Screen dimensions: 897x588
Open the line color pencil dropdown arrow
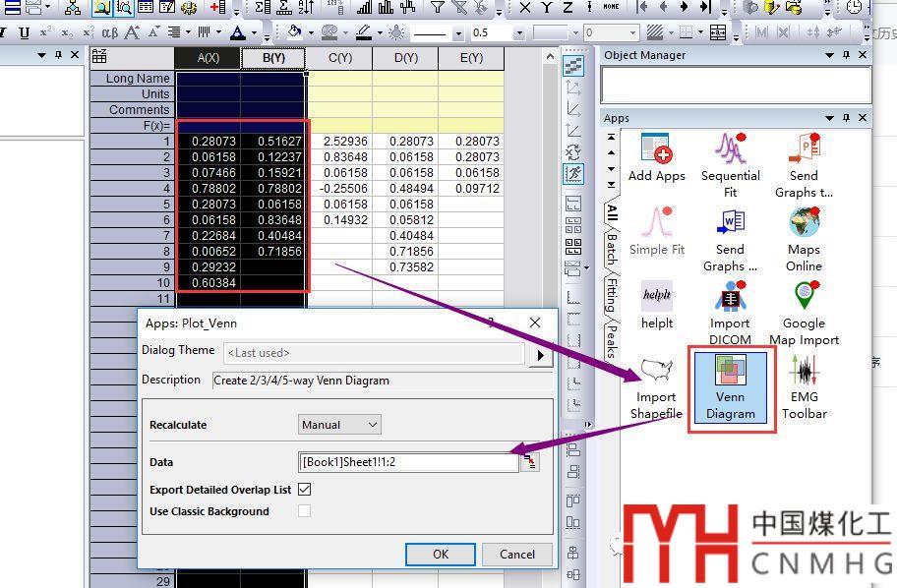point(380,33)
